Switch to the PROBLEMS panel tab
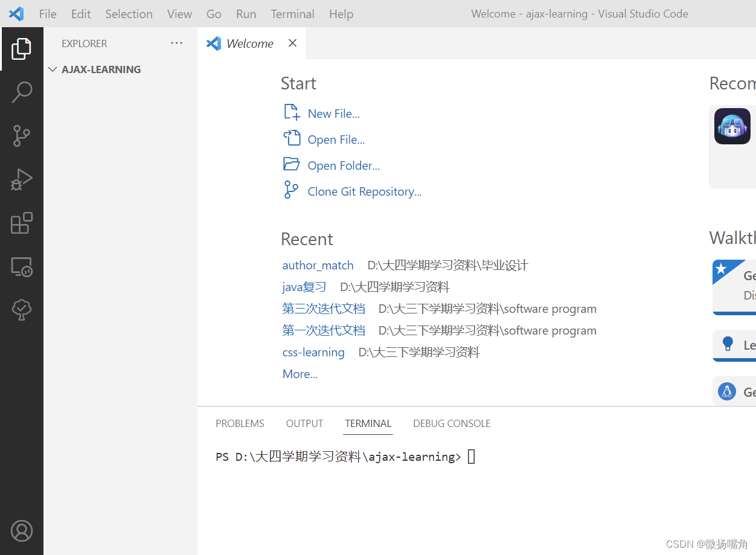Screen dimensions: 756x555 click(x=240, y=423)
